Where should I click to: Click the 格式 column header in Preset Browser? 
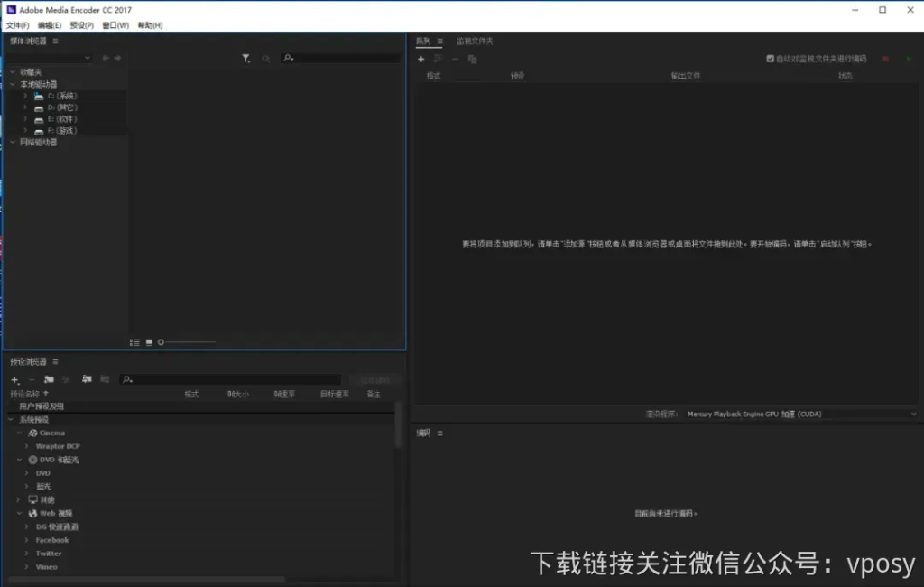click(191, 394)
